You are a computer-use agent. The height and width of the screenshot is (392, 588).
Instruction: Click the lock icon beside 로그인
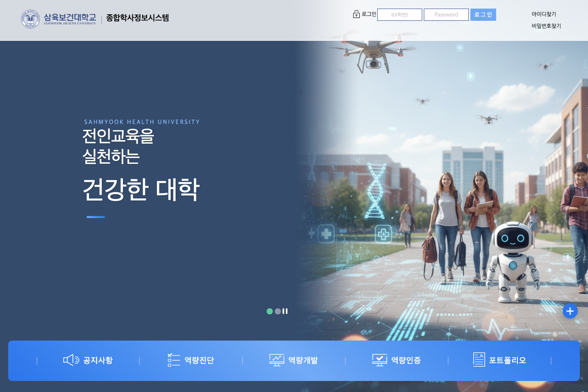pos(356,14)
